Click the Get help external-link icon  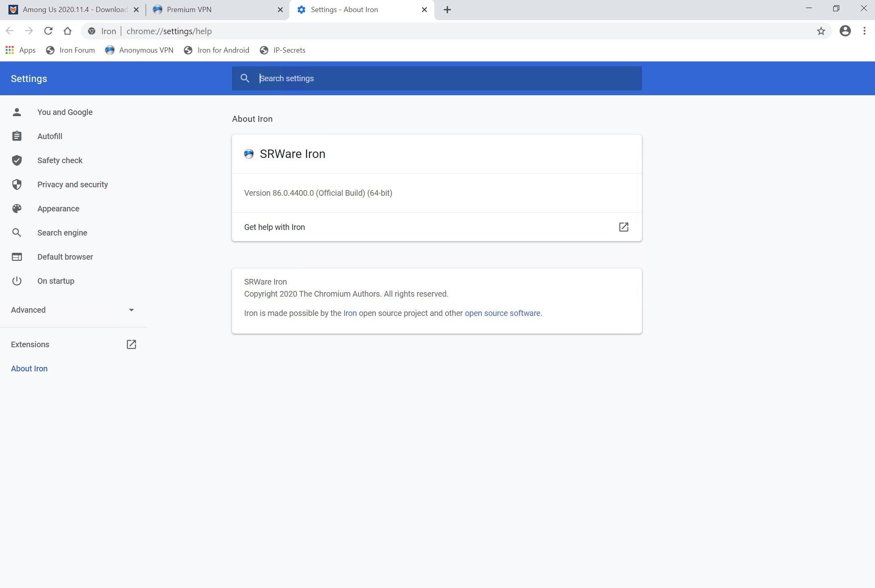624,227
